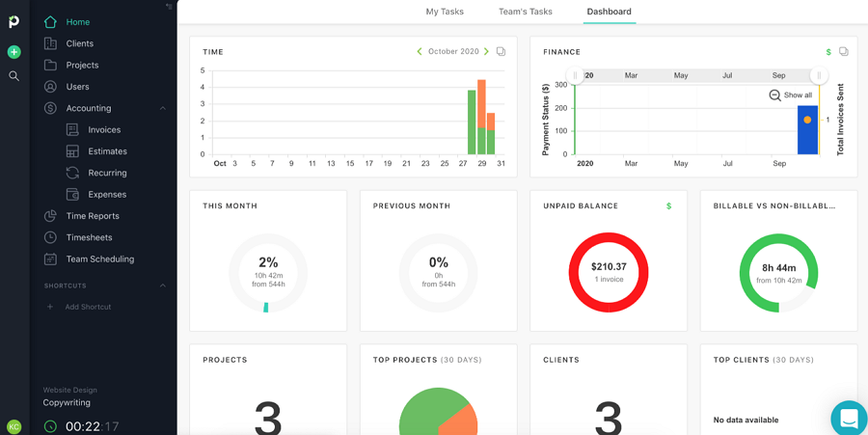
Task: Click the 8h 44m billable donut chart
Action: [x=778, y=273]
